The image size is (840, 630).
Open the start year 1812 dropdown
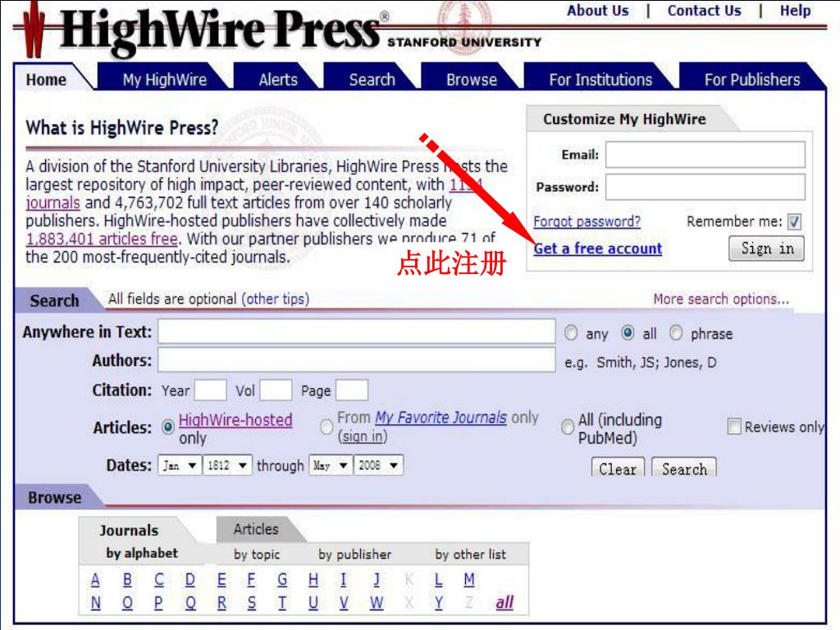click(x=227, y=466)
